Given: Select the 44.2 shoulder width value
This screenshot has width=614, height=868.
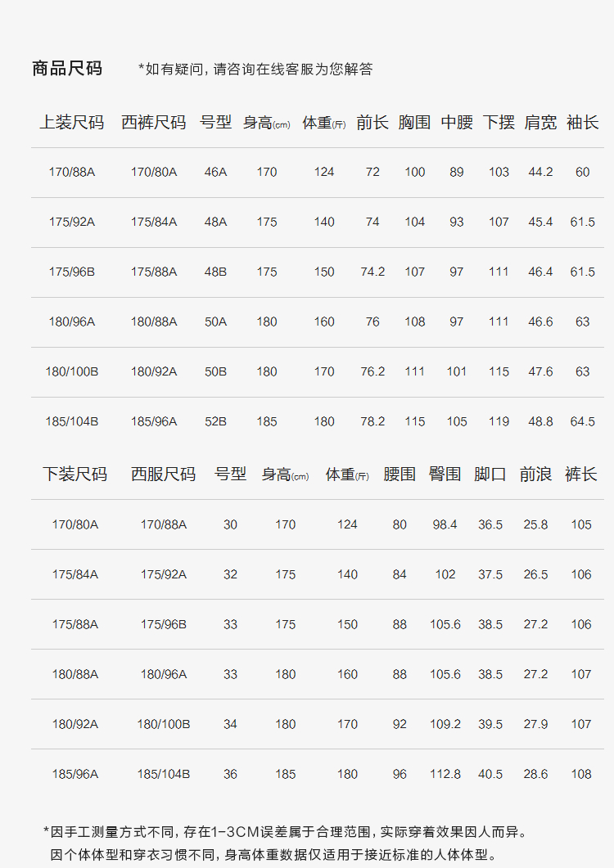Looking at the screenshot, I should coord(540,172).
